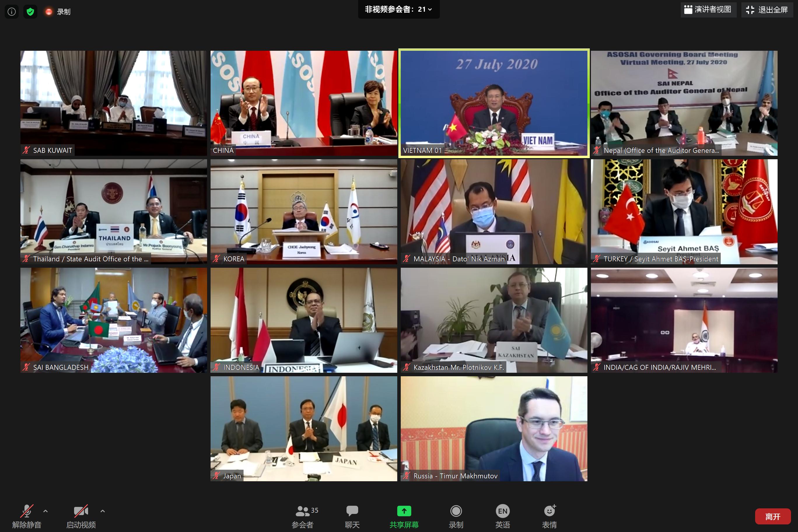Open the meeting info icon
Image resolution: width=798 pixels, height=532 pixels.
12,12
